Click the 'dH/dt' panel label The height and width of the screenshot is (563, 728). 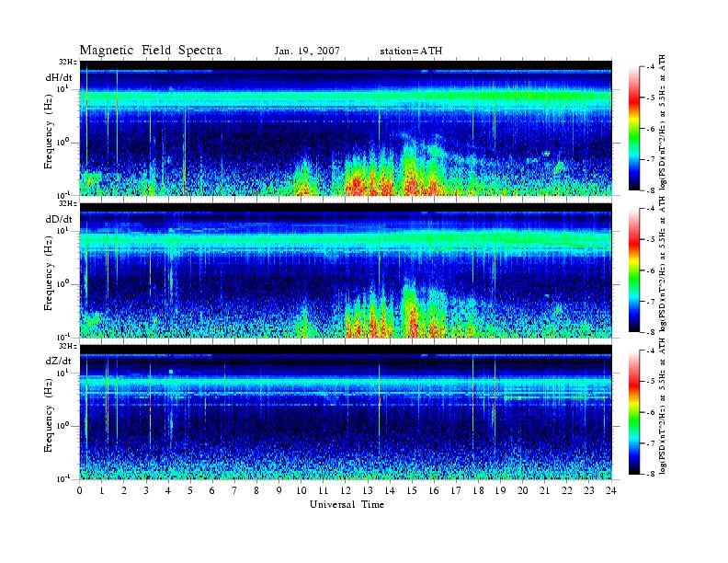click(59, 77)
